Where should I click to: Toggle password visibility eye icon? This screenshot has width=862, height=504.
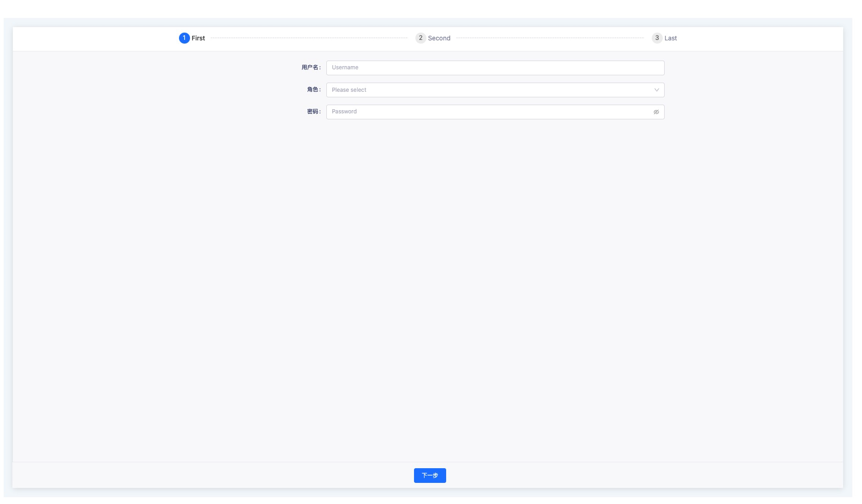tap(656, 112)
